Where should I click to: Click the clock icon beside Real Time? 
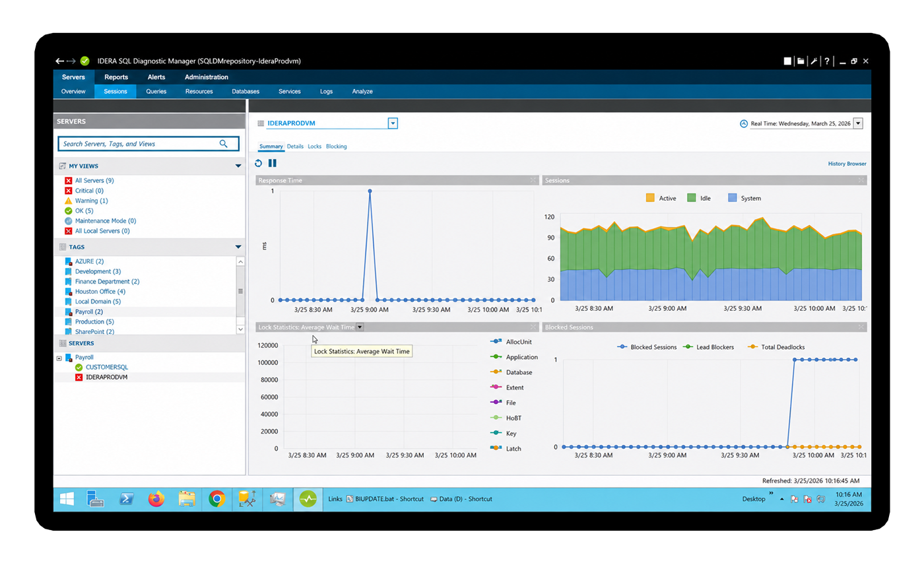point(744,123)
